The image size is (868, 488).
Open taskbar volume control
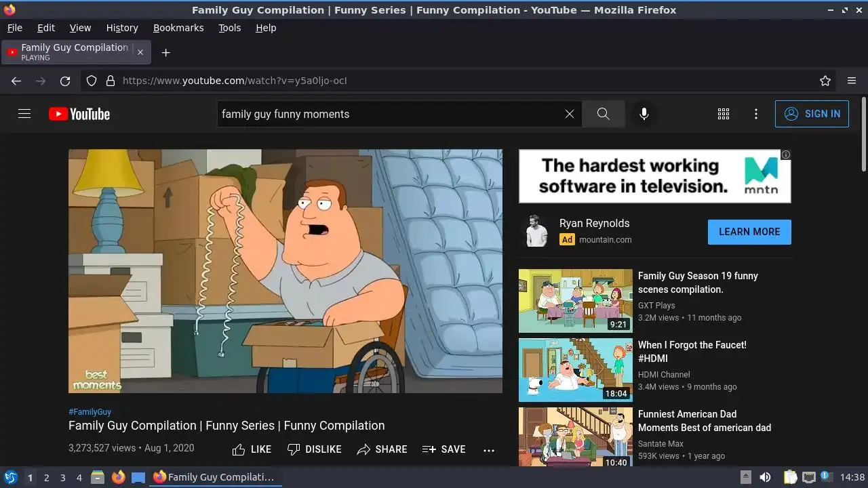point(765,477)
